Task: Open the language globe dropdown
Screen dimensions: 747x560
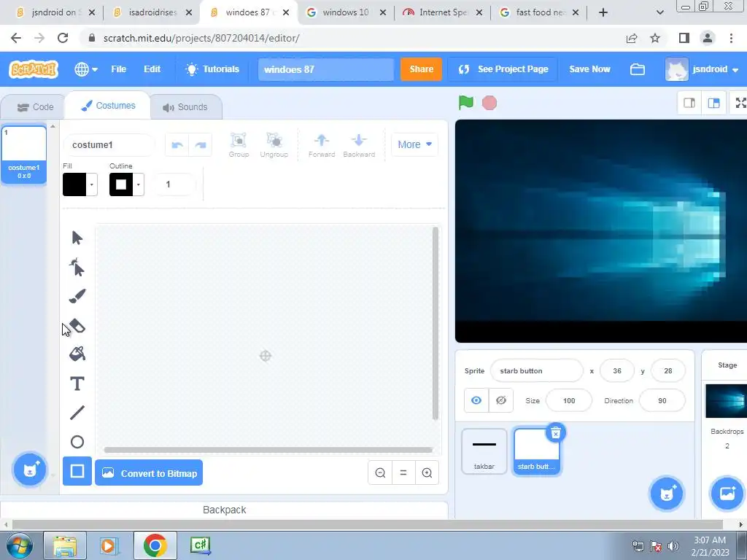Action: coord(86,69)
